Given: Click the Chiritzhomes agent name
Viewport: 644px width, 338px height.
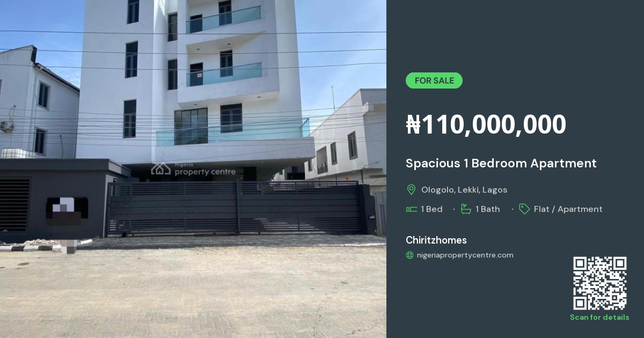Looking at the screenshot, I should tap(436, 240).
